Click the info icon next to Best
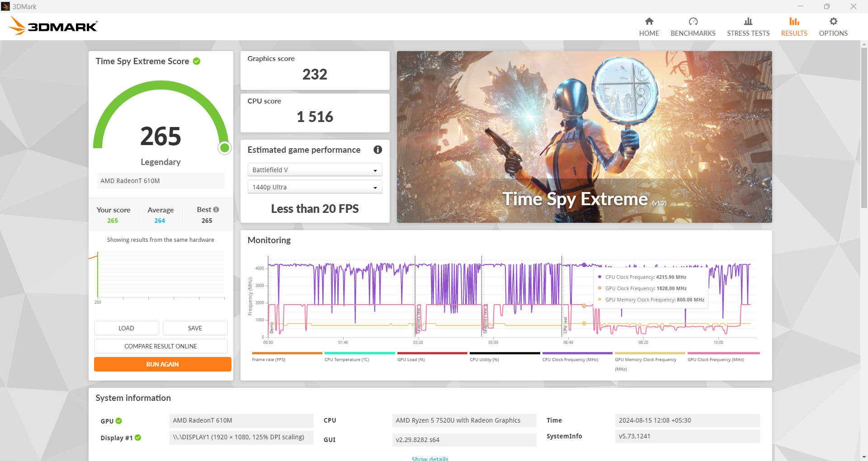This screenshot has height=461, width=868. tap(216, 209)
